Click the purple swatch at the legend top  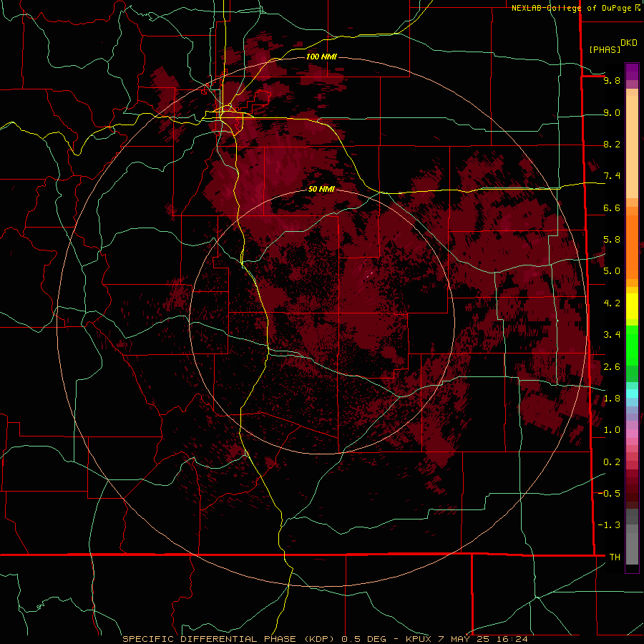coord(632,72)
